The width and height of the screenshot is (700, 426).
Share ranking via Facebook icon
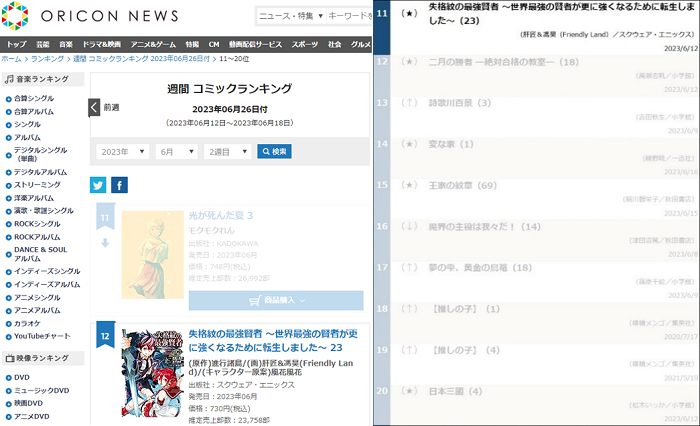point(120,185)
